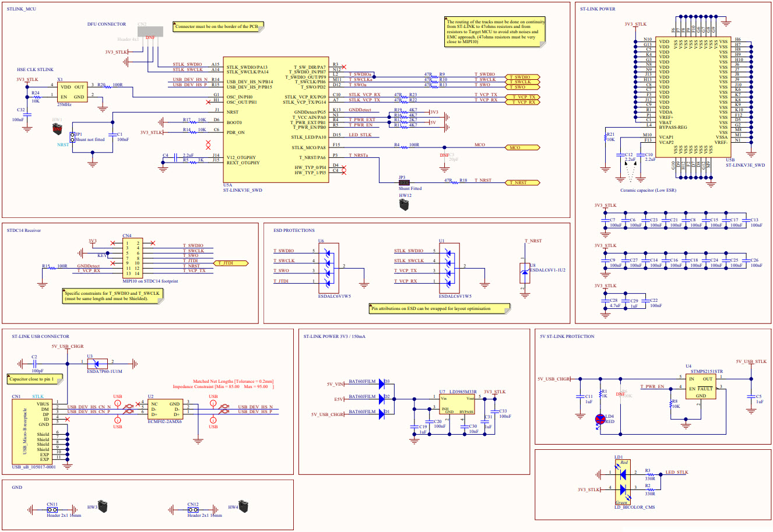Select the MCO output port label
Image resolution: width=773 pixels, height=532 pixels.
point(521,147)
